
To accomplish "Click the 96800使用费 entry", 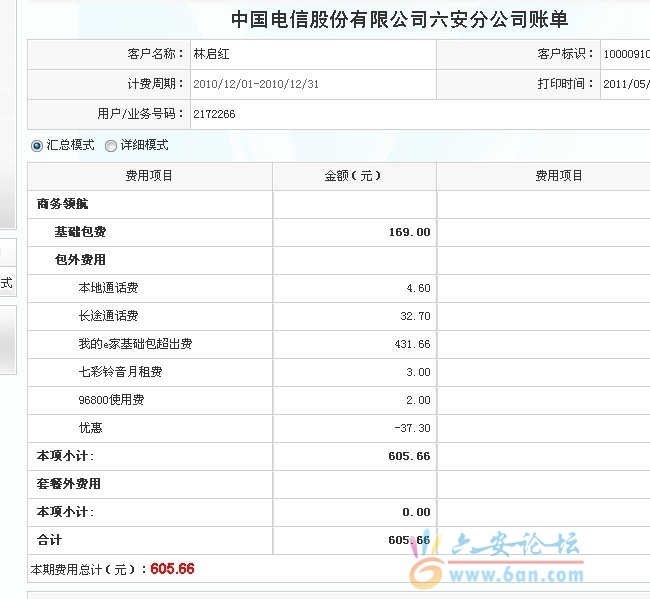I will tap(111, 400).
